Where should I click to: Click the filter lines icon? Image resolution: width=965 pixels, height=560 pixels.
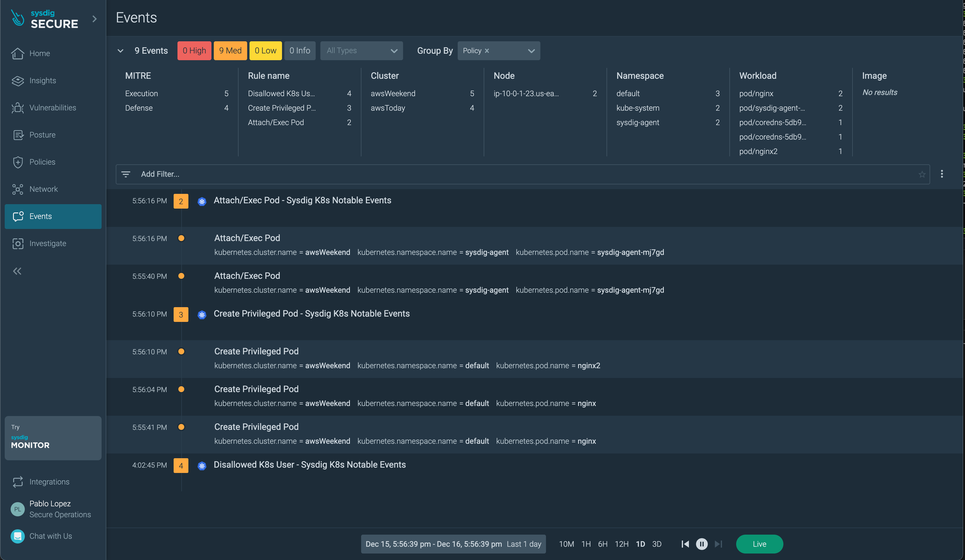125,174
